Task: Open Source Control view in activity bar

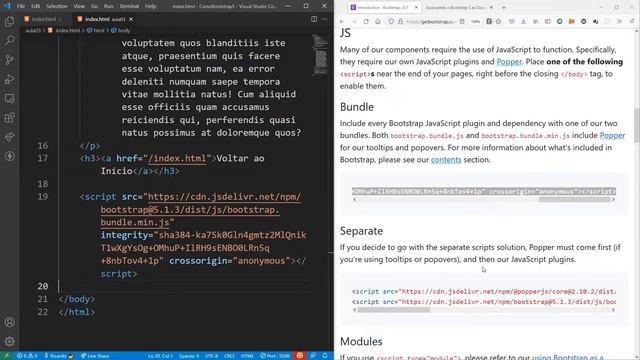Action: pos(9,60)
